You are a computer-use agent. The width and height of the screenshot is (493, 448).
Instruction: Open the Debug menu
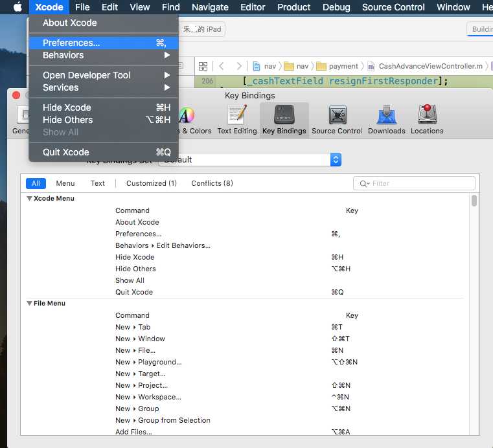(336, 7)
